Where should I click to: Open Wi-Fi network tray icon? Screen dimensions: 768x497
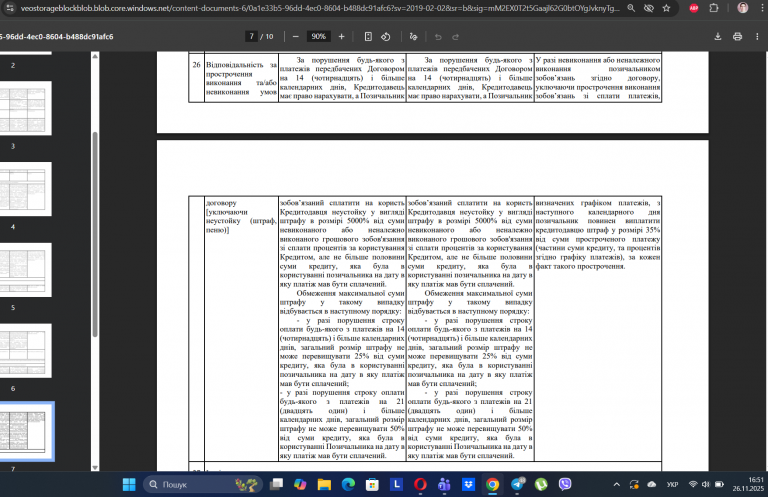click(x=693, y=484)
